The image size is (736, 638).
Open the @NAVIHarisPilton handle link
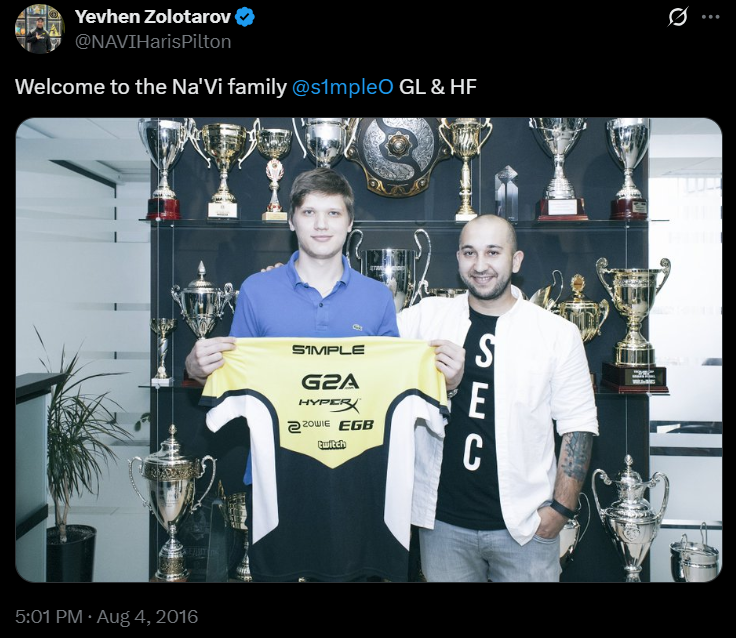tap(153, 42)
